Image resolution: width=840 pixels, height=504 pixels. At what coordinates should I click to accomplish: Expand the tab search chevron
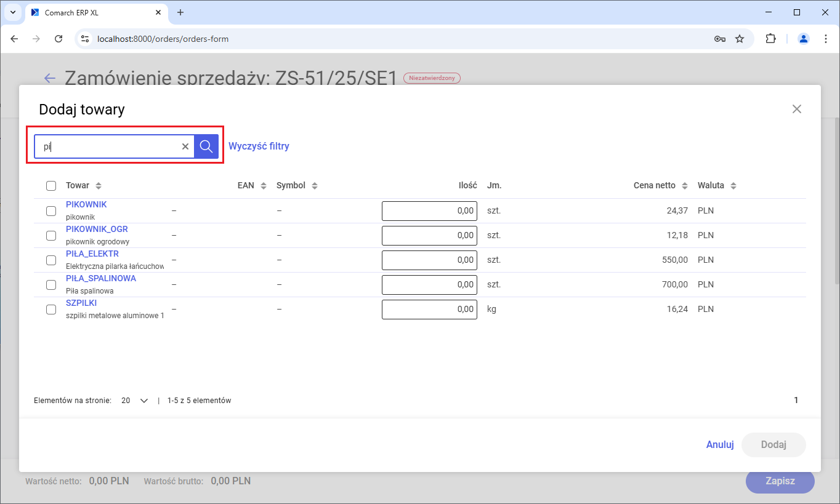pyautogui.click(x=12, y=12)
